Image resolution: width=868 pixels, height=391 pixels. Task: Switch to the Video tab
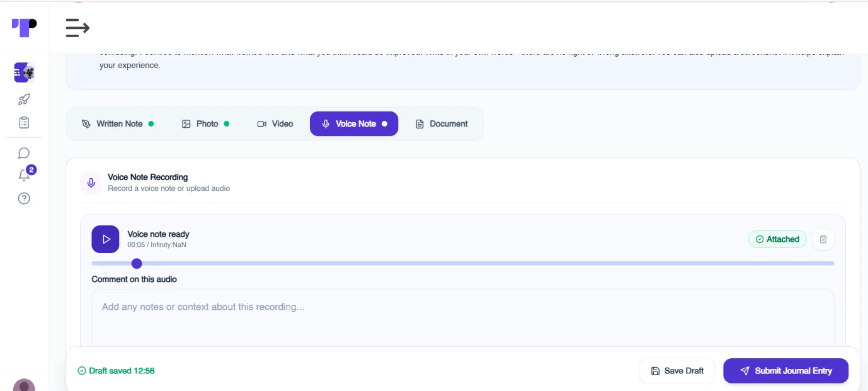(275, 124)
